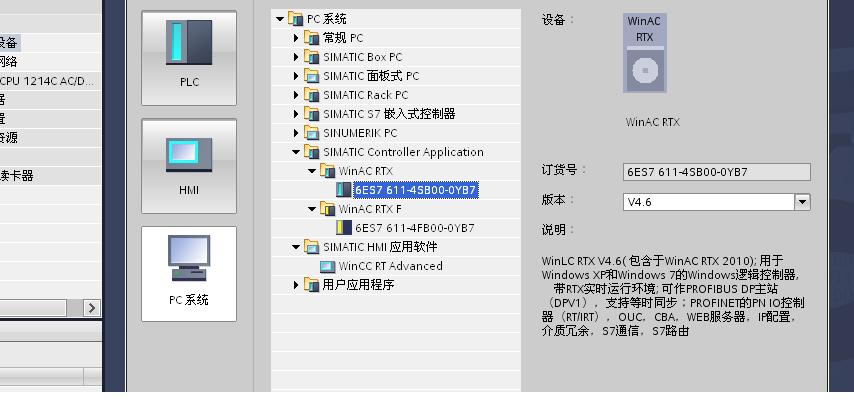The width and height of the screenshot is (854, 400).
Task: Click the SIMATIC HMI 应用软件 folder icon
Action: pyautogui.click(x=312, y=247)
